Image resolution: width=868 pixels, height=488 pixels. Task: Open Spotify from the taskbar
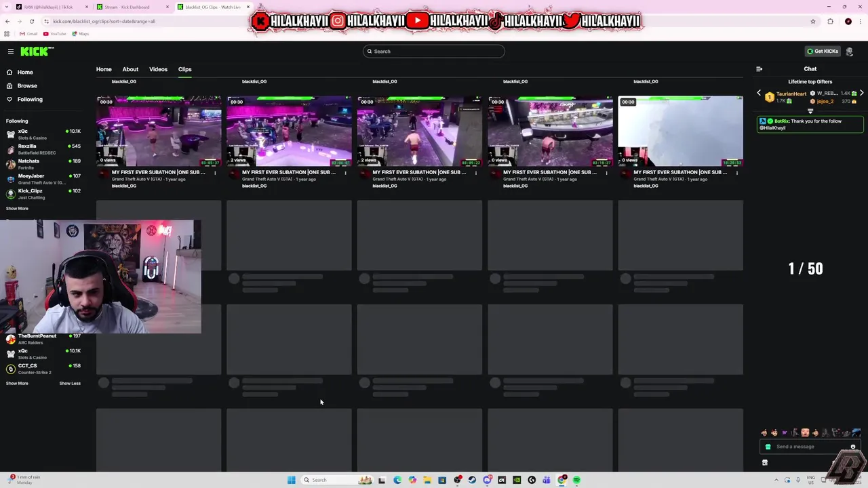coord(576,480)
